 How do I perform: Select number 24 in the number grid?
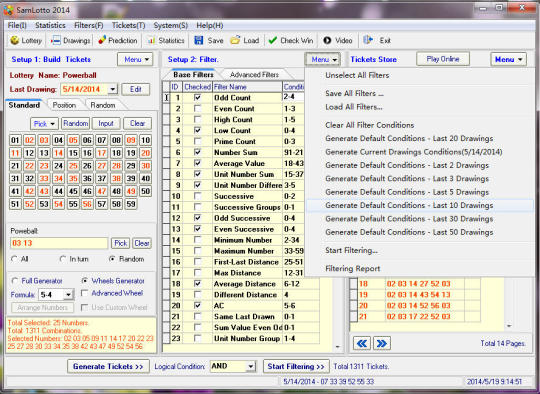click(58, 166)
